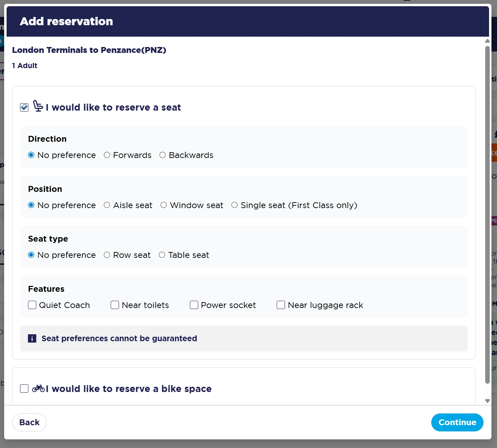
Task: Select Forwards facing direction
Action: pyautogui.click(x=107, y=155)
